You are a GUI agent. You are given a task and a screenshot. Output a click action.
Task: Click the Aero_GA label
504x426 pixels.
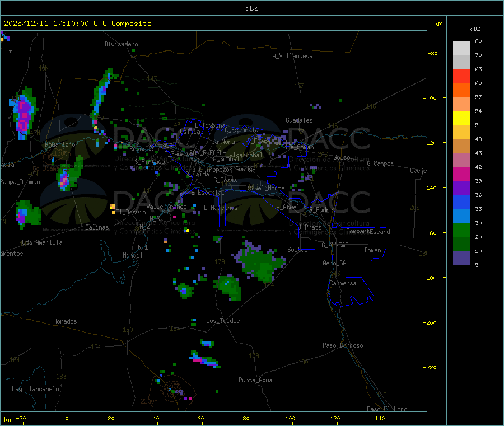point(334,263)
